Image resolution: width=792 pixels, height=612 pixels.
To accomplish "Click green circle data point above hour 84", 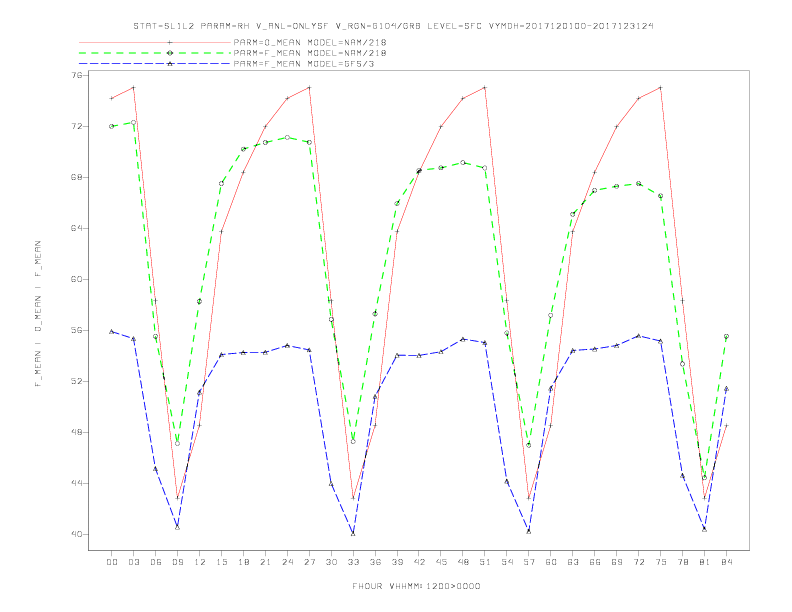I will click(x=726, y=336).
